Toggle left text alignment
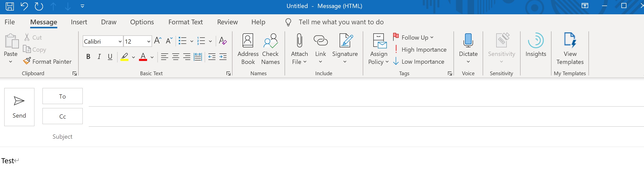 click(165, 57)
